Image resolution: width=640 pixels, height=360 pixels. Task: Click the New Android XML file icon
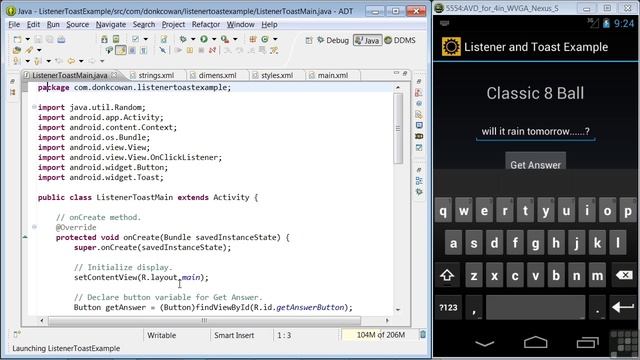click(163, 40)
